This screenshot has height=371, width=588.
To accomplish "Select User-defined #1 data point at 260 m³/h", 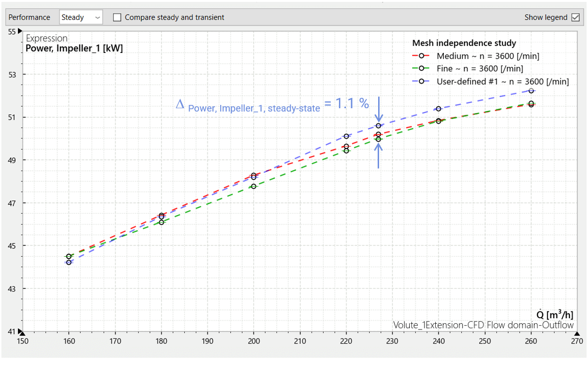I will (x=531, y=91).
